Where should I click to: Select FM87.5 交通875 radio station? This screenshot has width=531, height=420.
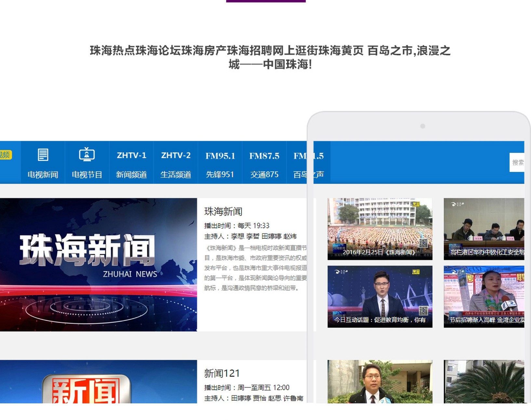264,164
